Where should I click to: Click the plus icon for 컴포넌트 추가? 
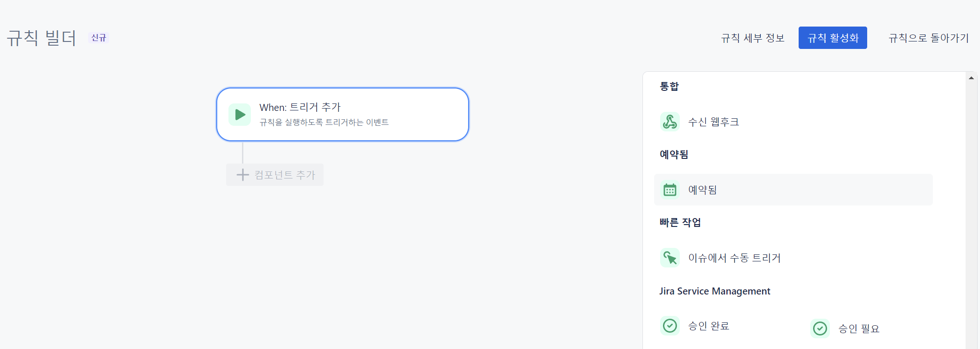click(242, 175)
